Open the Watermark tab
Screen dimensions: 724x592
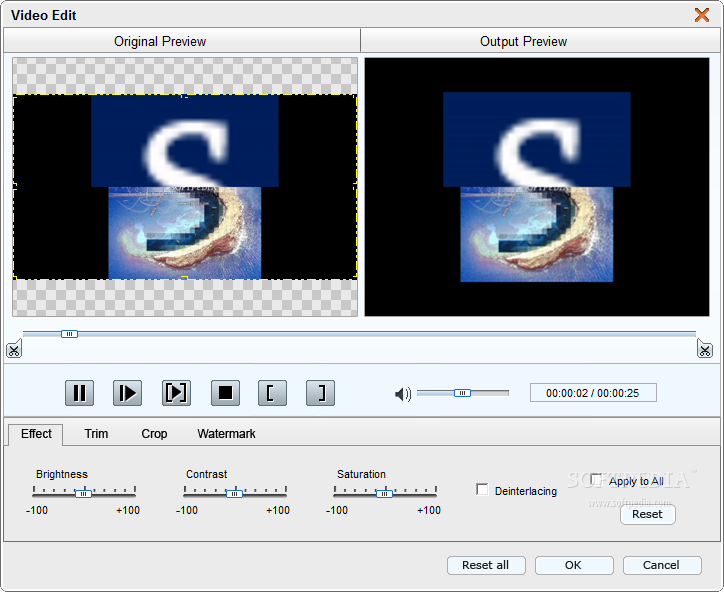(226, 434)
